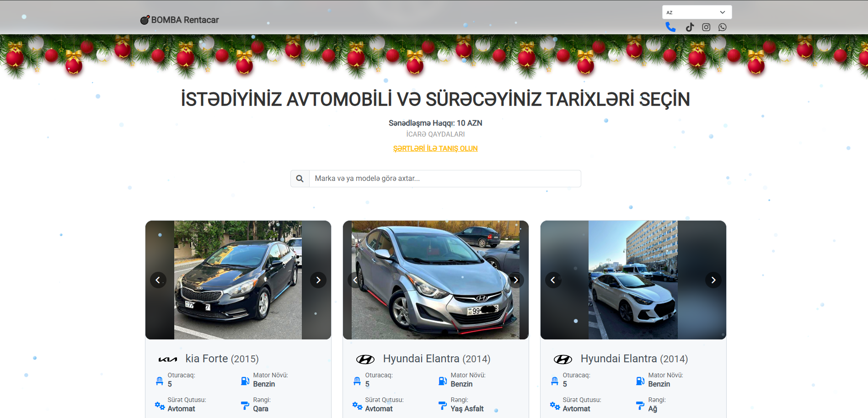Show previous photo of kia Forte

pos(158,280)
